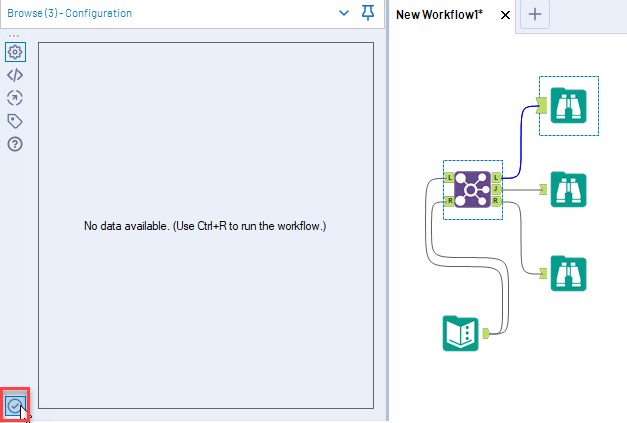
Task: Open the Annotation tag icon
Action: click(x=15, y=121)
